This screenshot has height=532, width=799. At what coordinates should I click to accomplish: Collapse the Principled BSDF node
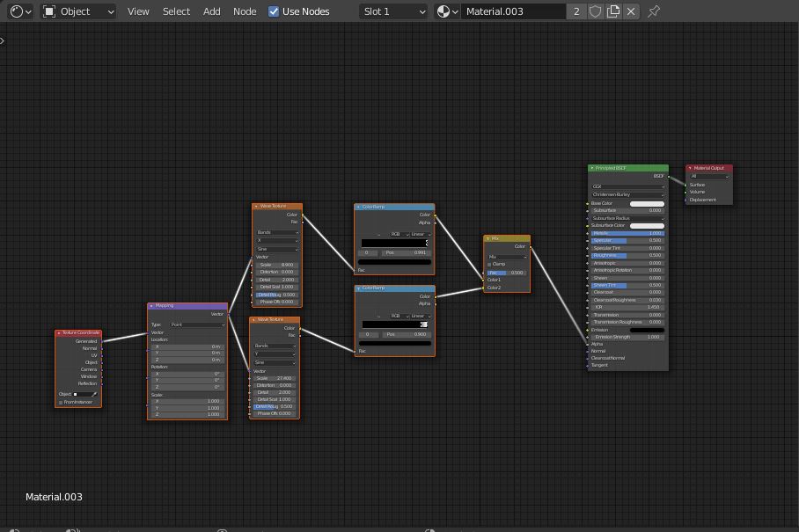point(591,168)
